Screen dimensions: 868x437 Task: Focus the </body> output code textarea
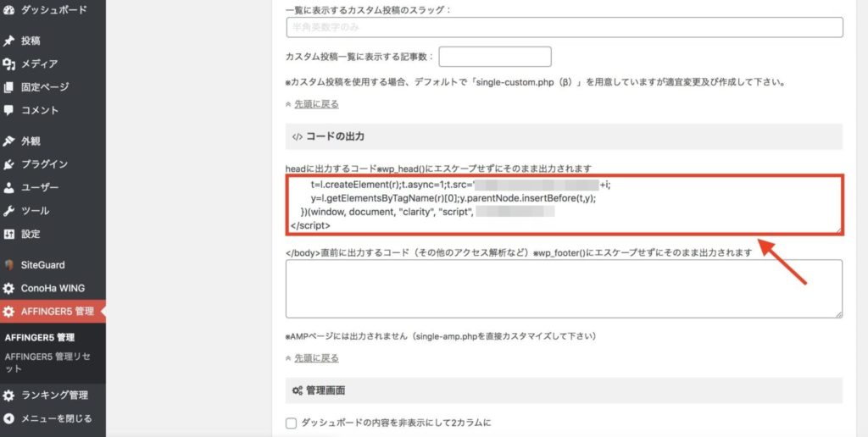click(x=564, y=289)
